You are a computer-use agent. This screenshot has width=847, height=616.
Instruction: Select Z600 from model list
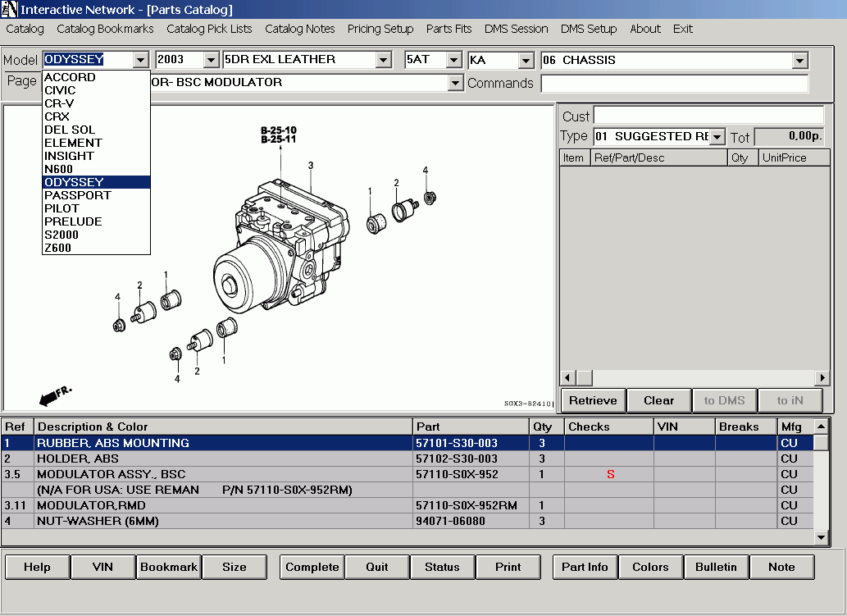point(96,248)
